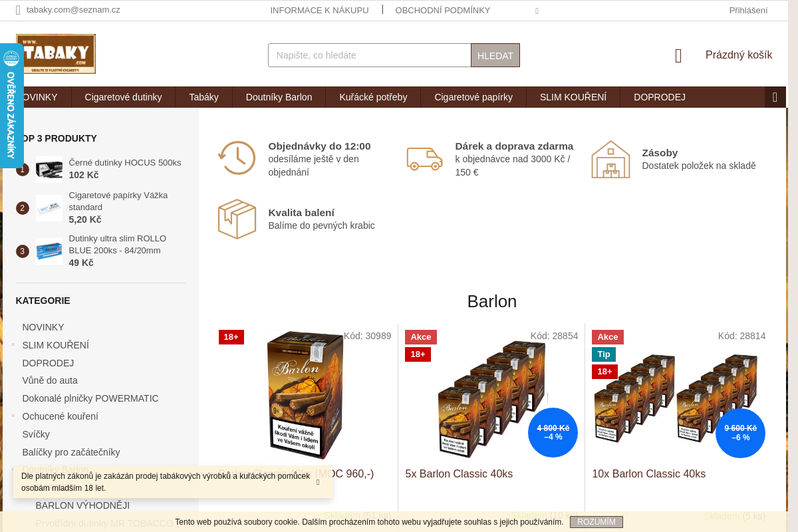Expand the Doutníky Barlon category
Image resolution: width=798 pixels, height=532 pixels.
11,470
